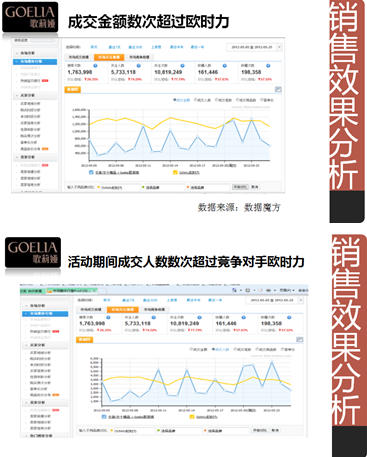367x457 pixels.
Task: Open date range dropdown arrow in 成交人数 slide
Action: [x=300, y=300]
